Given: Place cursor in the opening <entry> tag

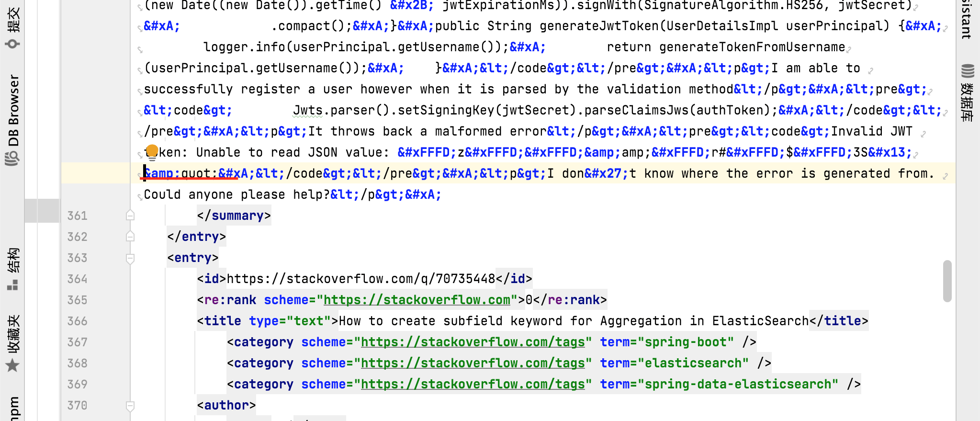Looking at the screenshot, I should tap(193, 258).
